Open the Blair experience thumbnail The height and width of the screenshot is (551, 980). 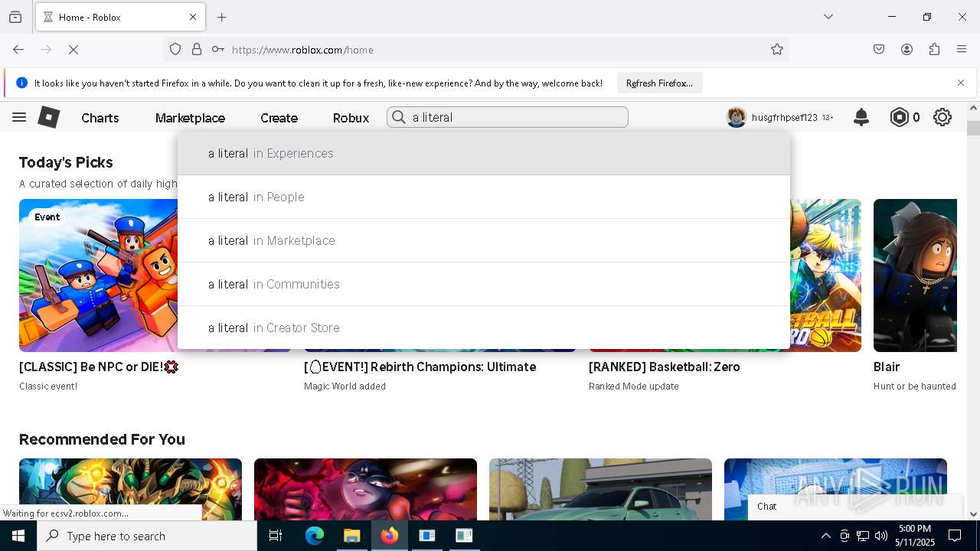pyautogui.click(x=915, y=275)
